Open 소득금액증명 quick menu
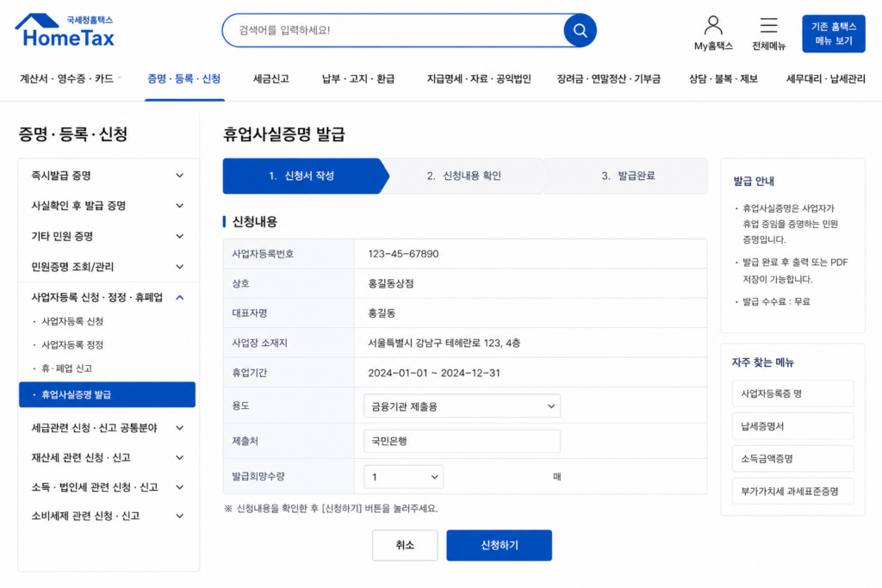This screenshot has width=882, height=588. point(792,459)
